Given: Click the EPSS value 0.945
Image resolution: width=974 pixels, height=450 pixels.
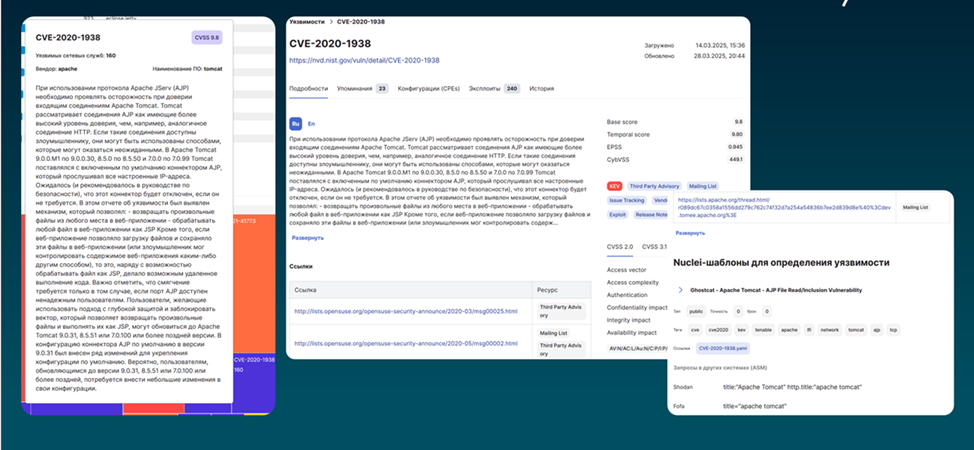Looking at the screenshot, I should coord(737,147).
